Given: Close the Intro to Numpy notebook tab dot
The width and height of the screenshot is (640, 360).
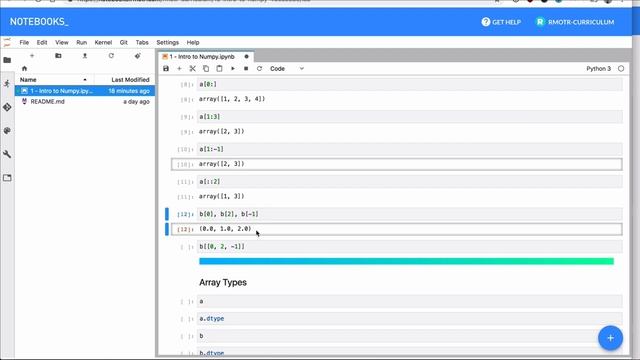Looking at the screenshot, I should pyautogui.click(x=247, y=57).
